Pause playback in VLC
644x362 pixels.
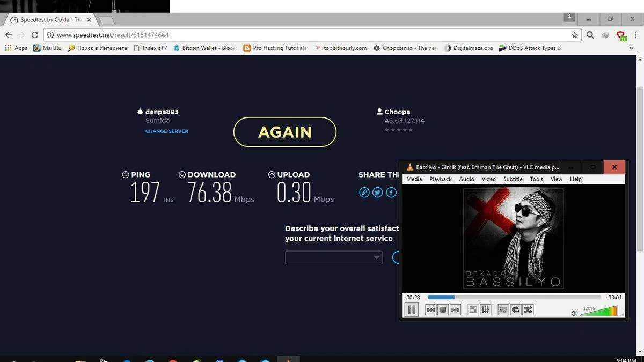click(412, 309)
